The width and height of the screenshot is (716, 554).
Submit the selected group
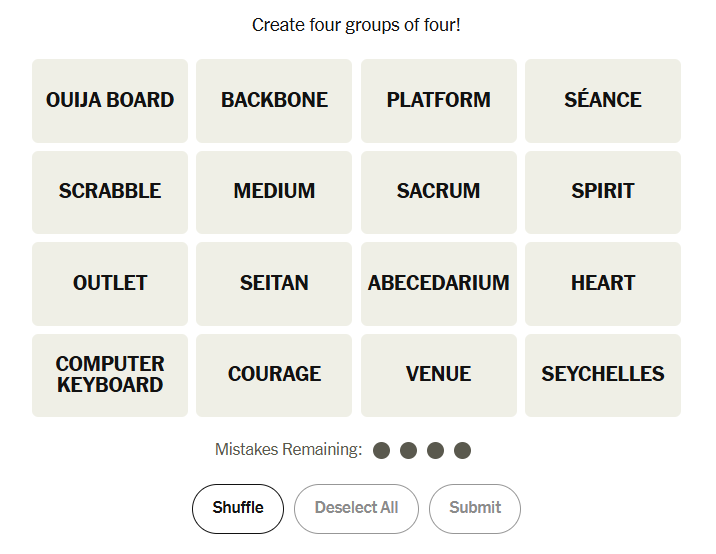point(475,508)
